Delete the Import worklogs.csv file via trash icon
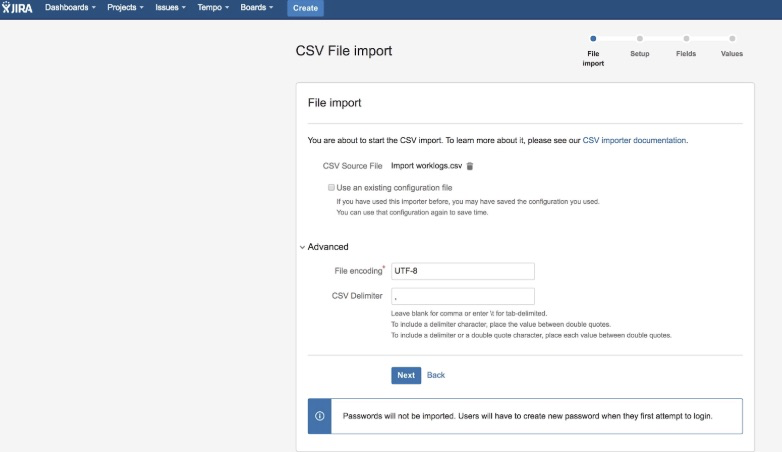Image resolution: width=782 pixels, height=452 pixels. 470,166
